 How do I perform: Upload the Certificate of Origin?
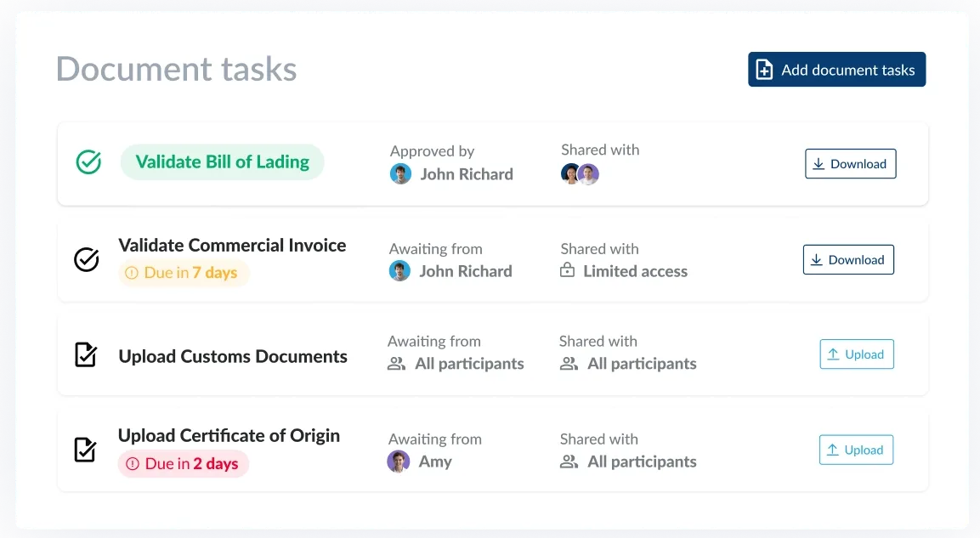click(x=856, y=450)
